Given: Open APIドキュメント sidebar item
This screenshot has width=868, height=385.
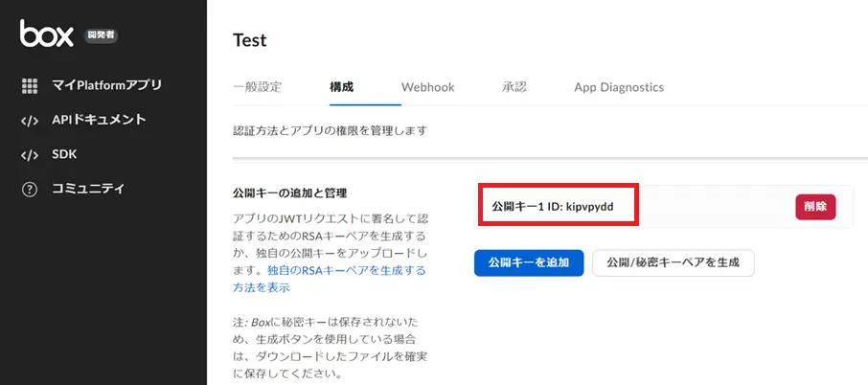Looking at the screenshot, I should point(99,120).
